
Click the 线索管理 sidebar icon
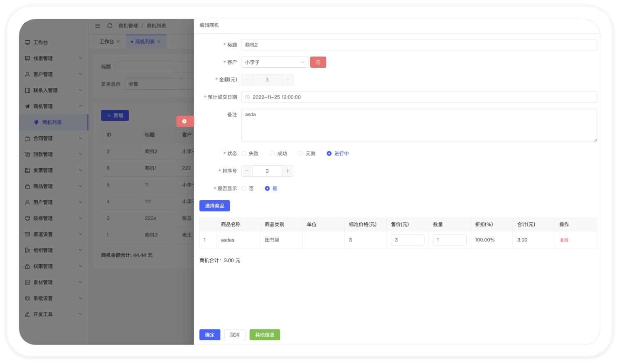[x=27, y=59]
